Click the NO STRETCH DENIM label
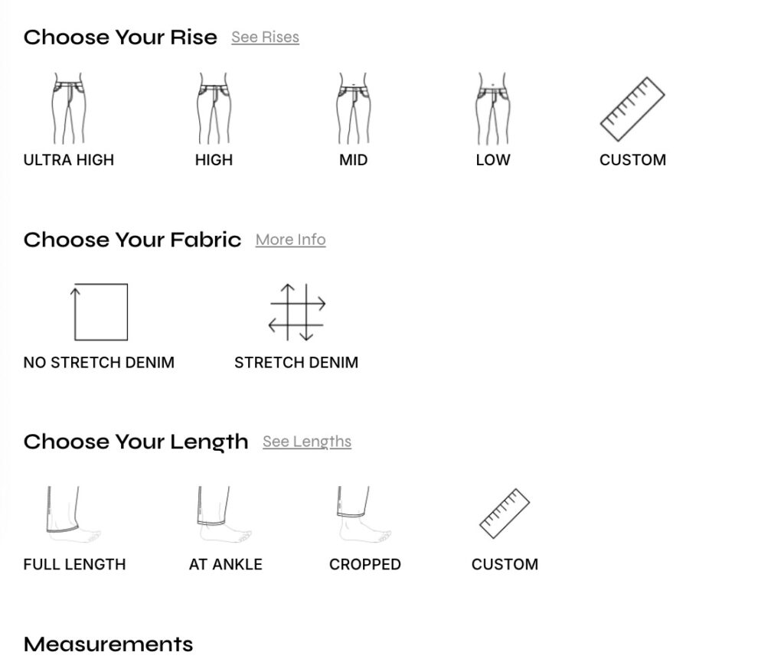The image size is (784, 672). [99, 363]
